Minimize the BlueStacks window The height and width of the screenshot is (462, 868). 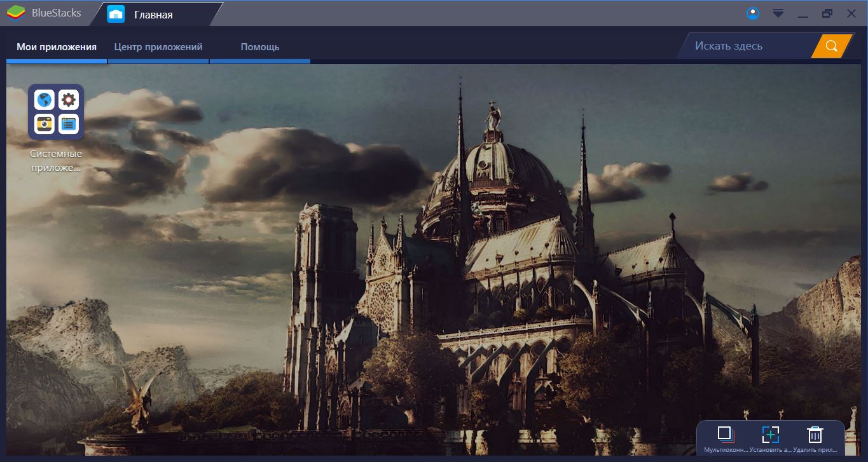803,13
